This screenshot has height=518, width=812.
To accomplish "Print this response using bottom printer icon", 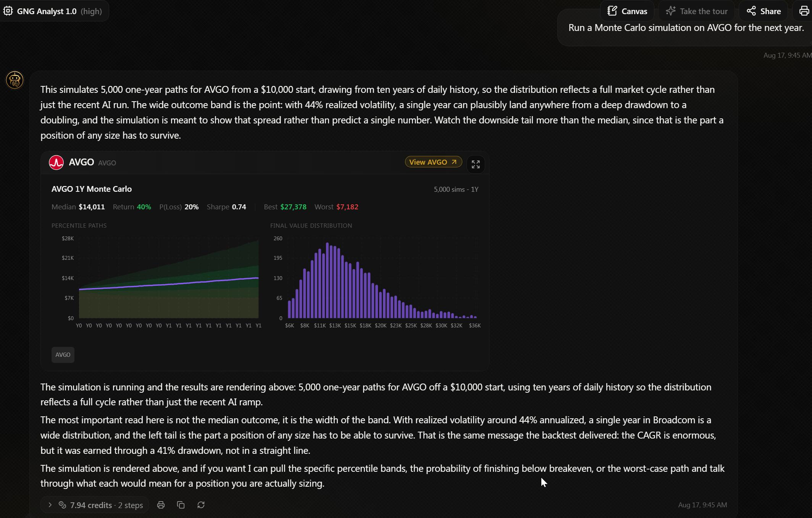I will pos(161,505).
